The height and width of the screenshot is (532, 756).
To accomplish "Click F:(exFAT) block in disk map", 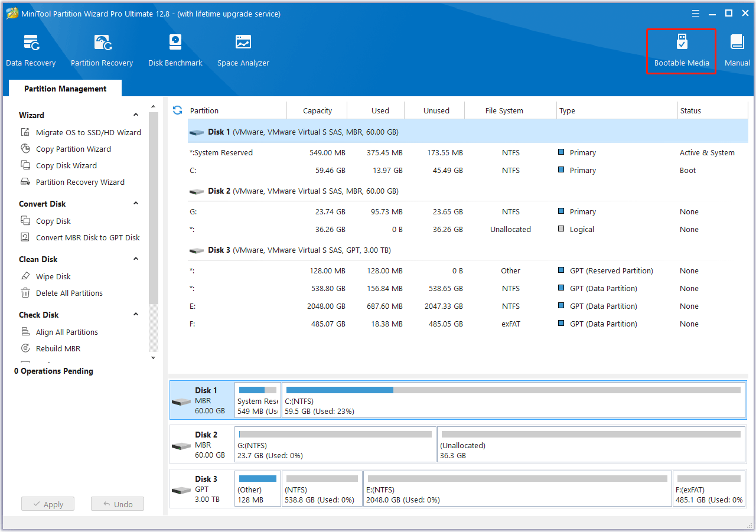I will point(709,489).
